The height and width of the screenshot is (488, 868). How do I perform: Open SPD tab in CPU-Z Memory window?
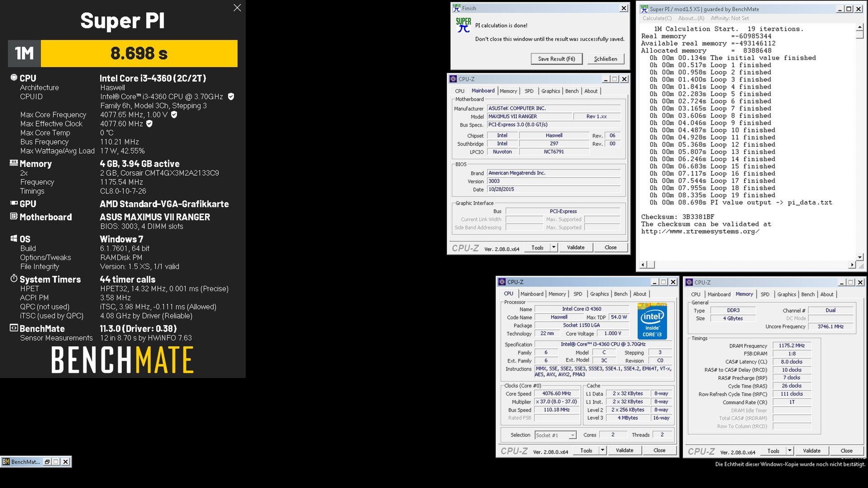point(764,295)
